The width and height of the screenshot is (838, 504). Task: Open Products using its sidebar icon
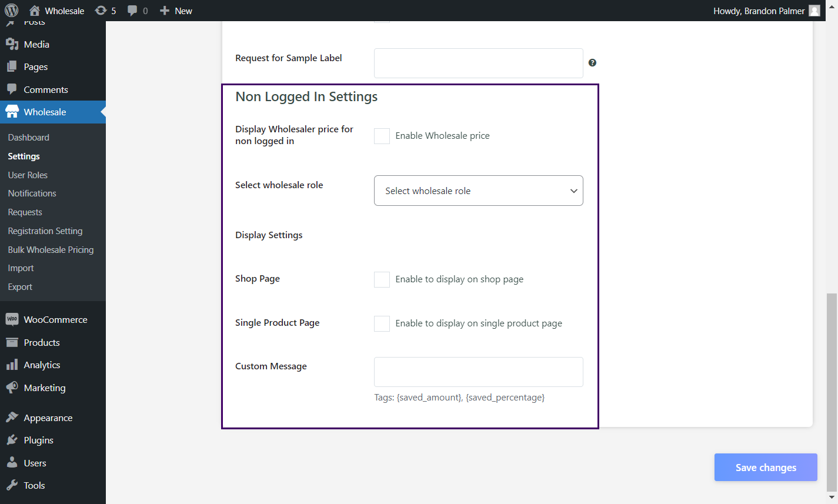[12, 342]
